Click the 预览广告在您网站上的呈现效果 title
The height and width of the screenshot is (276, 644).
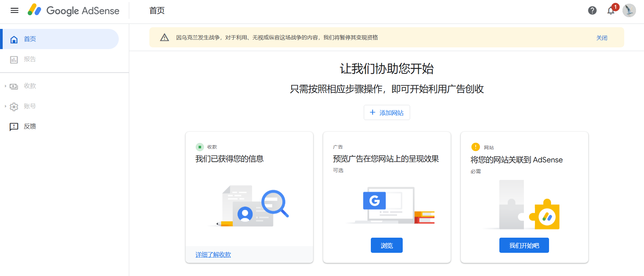point(386,159)
